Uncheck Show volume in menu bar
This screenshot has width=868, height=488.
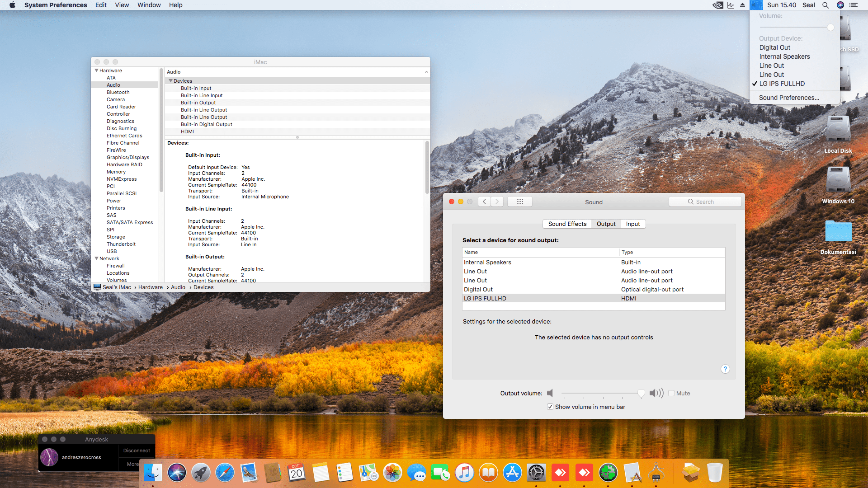[x=550, y=407]
